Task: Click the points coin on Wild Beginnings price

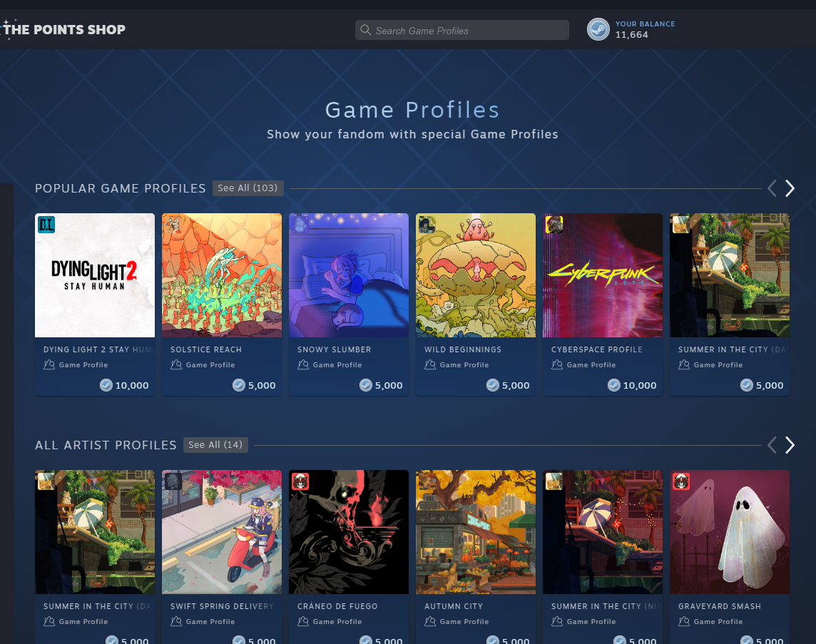Action: (x=493, y=385)
